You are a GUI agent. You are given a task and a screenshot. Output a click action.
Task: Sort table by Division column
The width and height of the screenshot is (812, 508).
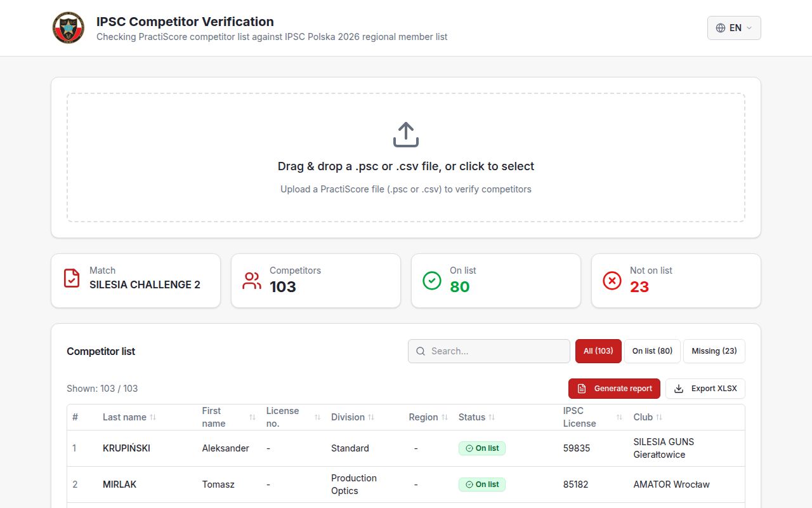coord(353,417)
